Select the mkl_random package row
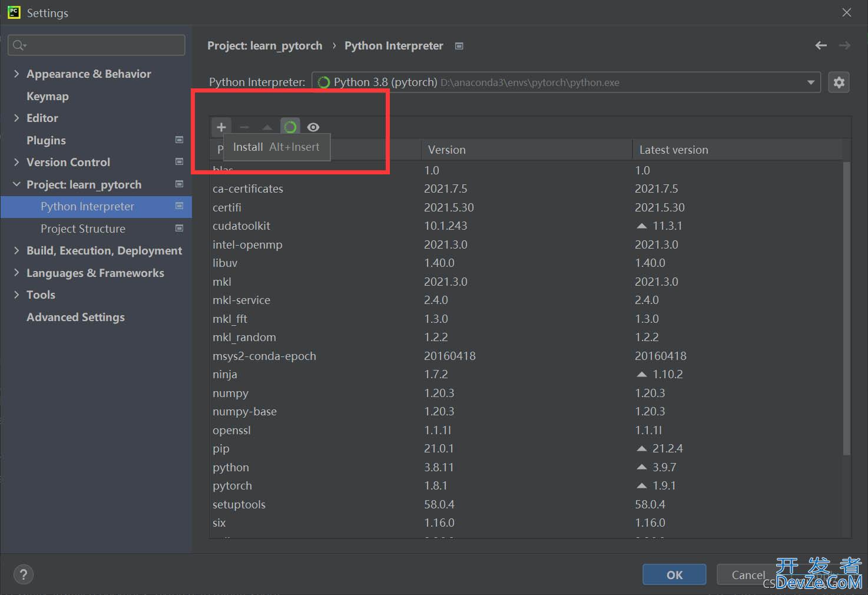Viewport: 868px width, 595px height. (x=526, y=337)
